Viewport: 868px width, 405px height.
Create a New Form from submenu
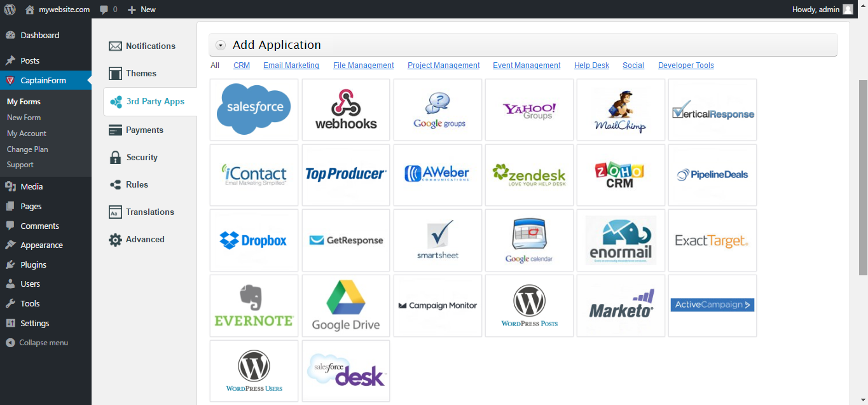pyautogui.click(x=24, y=118)
